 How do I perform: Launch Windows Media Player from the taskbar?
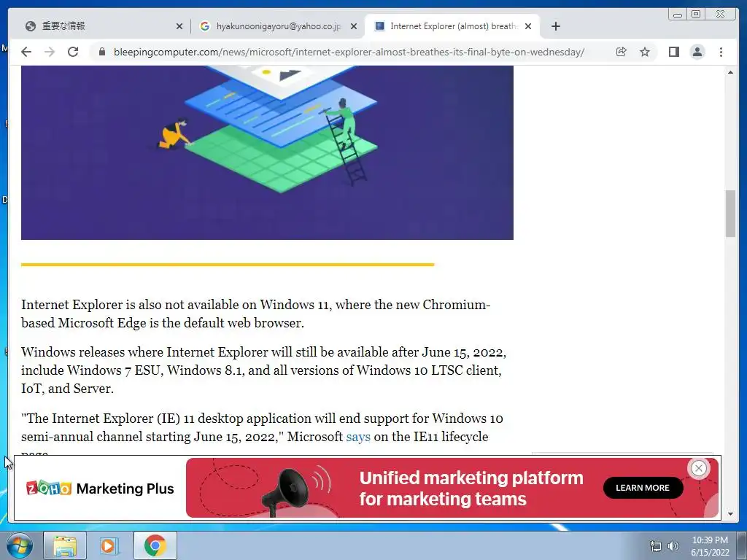109,545
